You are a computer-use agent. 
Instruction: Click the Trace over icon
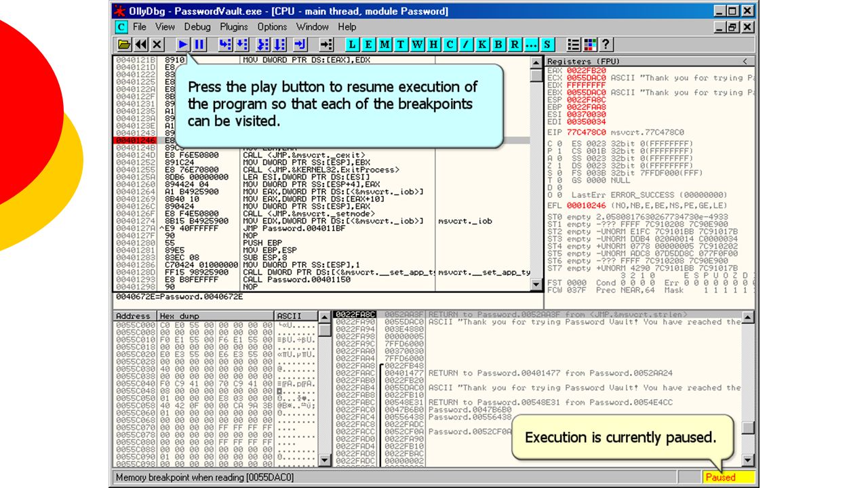[279, 44]
